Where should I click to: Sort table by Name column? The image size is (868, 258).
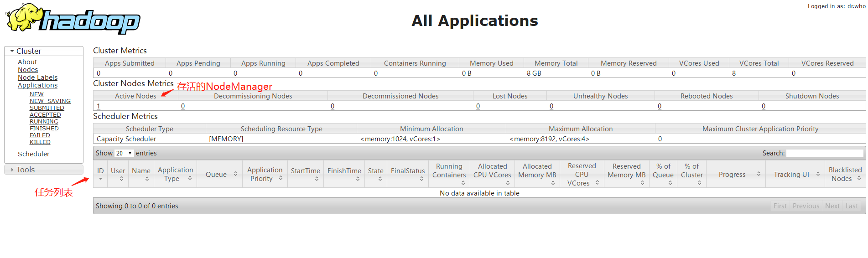[141, 174]
